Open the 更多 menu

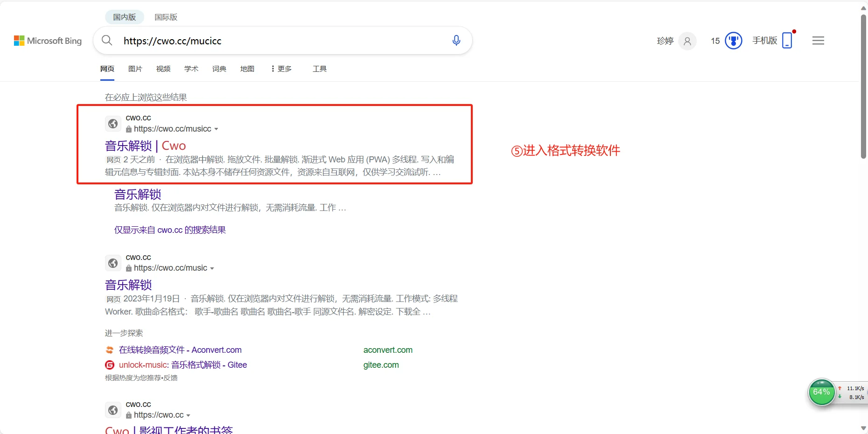(x=281, y=69)
